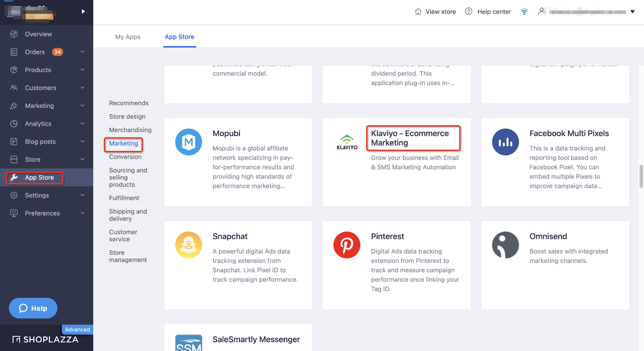Select the Fulfillment category
The height and width of the screenshot is (351, 644).
tap(124, 198)
